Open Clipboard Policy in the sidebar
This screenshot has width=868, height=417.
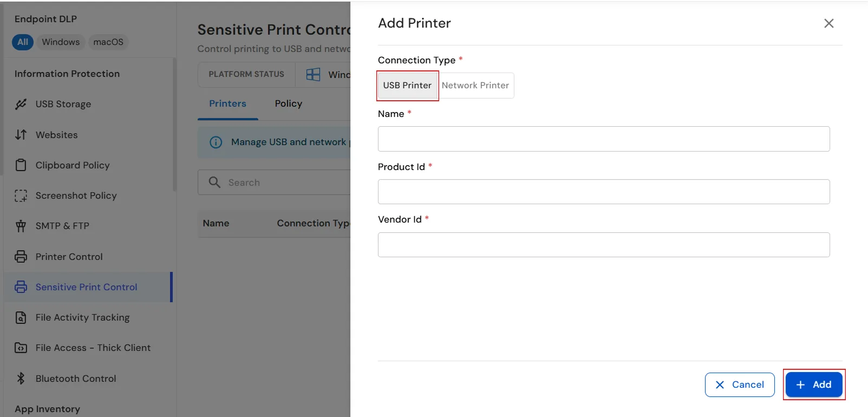(88, 165)
